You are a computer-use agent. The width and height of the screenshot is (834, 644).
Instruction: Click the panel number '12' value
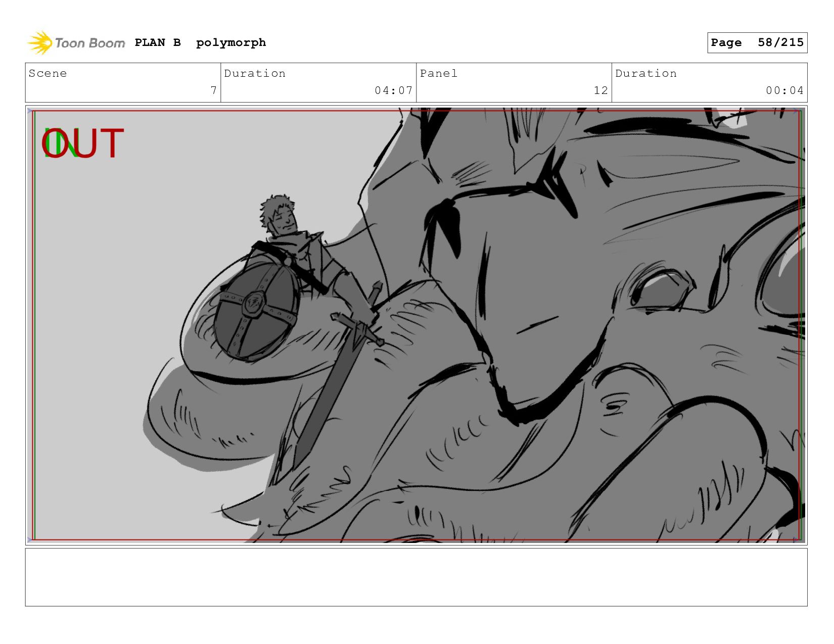(601, 90)
